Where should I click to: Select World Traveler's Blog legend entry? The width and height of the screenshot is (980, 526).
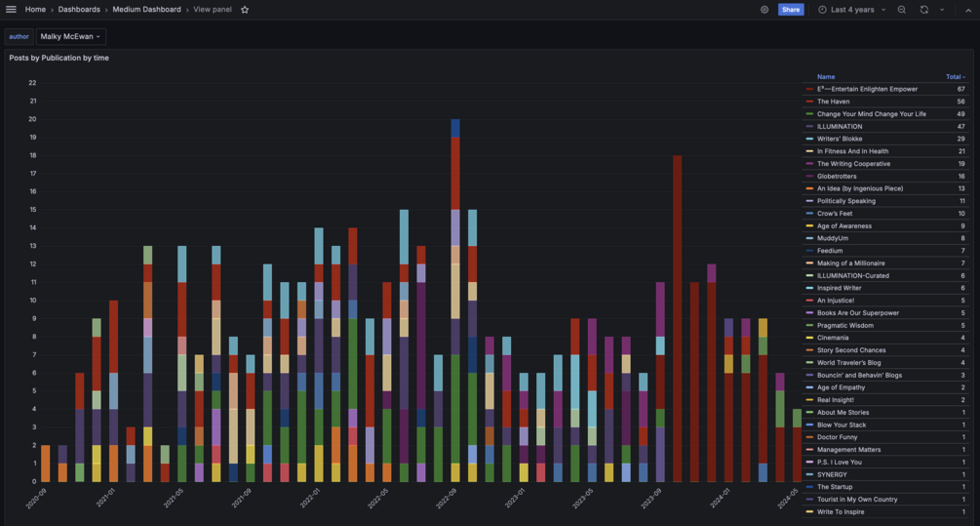pyautogui.click(x=848, y=363)
